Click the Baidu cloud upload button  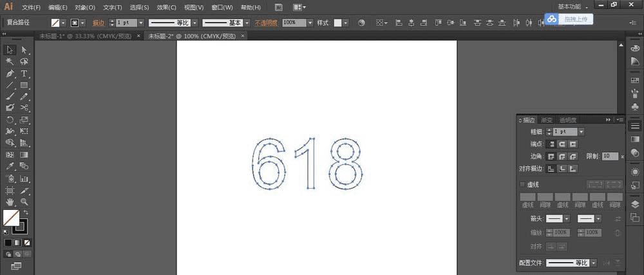[x=569, y=19]
